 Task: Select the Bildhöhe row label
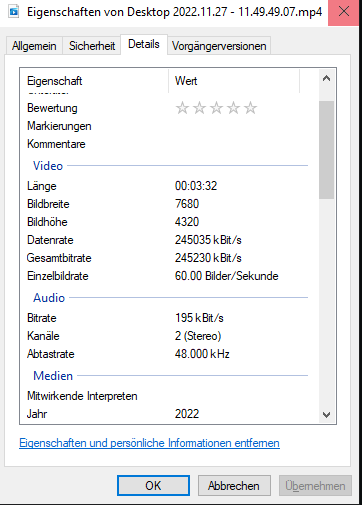47,222
